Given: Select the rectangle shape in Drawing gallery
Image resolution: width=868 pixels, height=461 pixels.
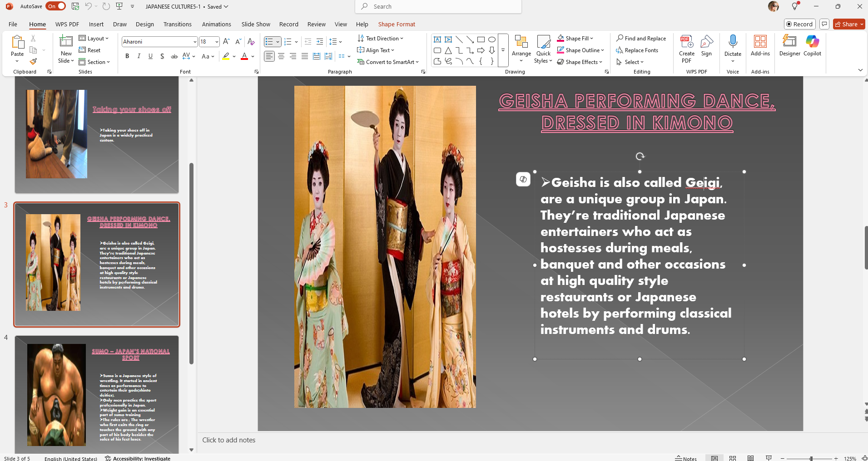Looking at the screenshot, I should (x=481, y=39).
